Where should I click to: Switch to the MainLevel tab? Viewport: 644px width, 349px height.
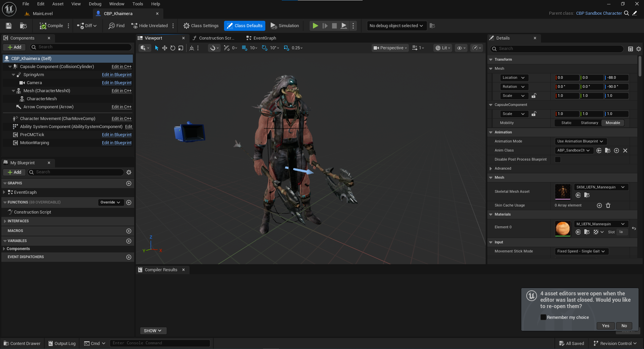click(x=43, y=14)
